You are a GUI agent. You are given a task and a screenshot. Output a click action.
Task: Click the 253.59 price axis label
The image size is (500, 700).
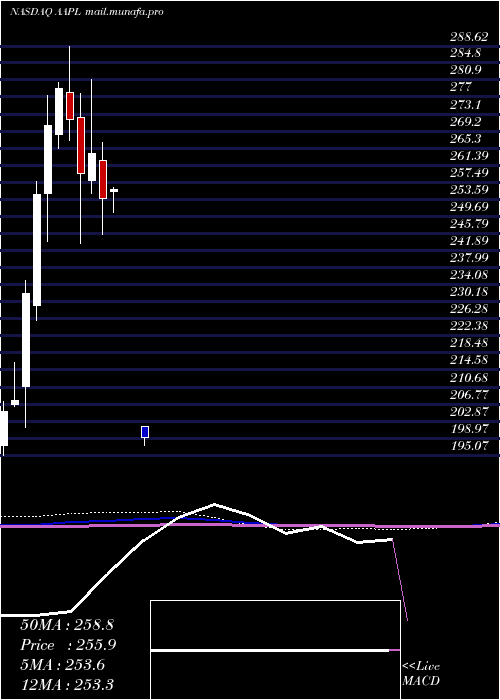(469, 190)
